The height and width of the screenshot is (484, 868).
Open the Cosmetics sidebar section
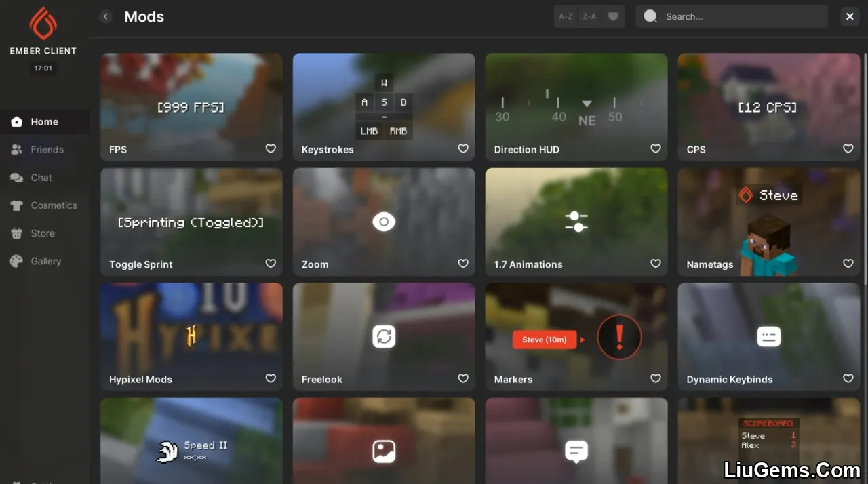click(45, 205)
